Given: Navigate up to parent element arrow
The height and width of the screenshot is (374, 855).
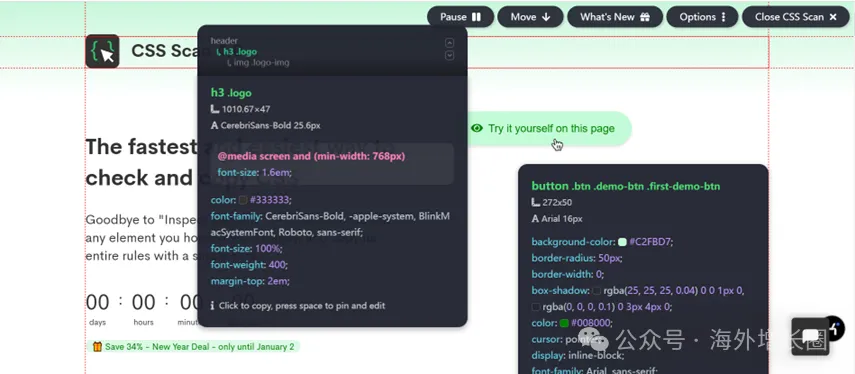Looking at the screenshot, I should click(449, 43).
